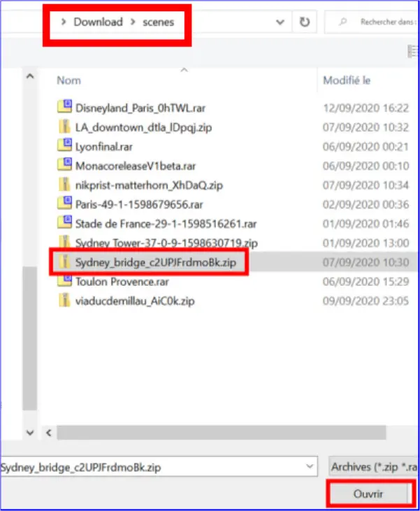The width and height of the screenshot is (420, 511).
Task: Select the Lyonfinal.rar file icon
Action: (64, 145)
